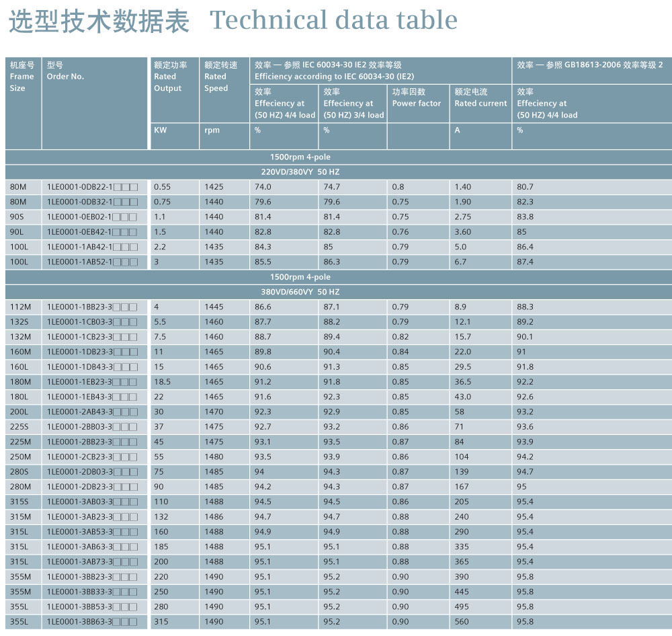This screenshot has height=636, width=672.
Task: Select order number 1LE0001-0EB02-1
Action: (x=92, y=216)
